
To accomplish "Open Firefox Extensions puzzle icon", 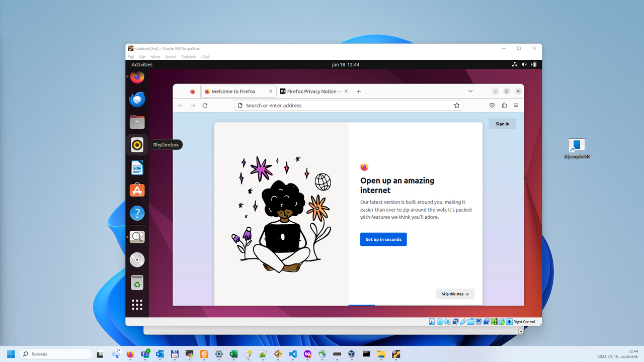I will pyautogui.click(x=504, y=106).
